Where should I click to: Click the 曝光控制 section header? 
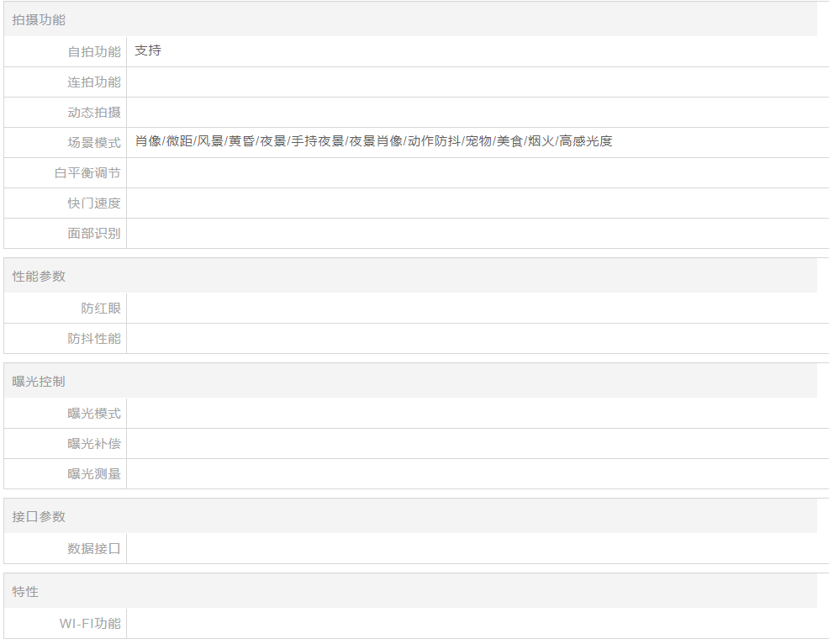tap(39, 381)
